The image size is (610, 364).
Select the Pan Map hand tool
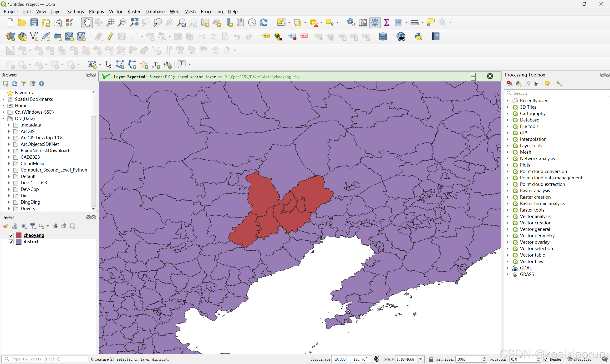[x=87, y=23]
